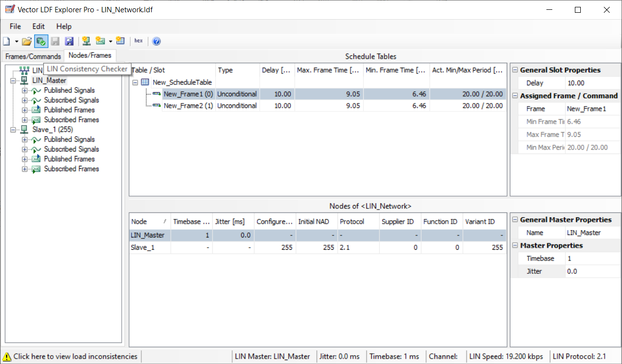Open the Help menu
Viewport: 622px width, 364px height.
pos(64,26)
